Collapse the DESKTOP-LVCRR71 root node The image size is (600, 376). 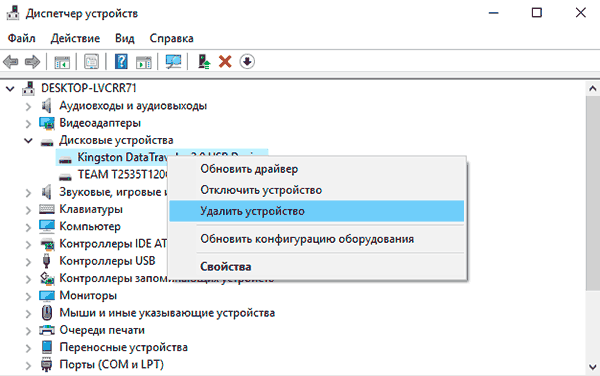[x=10, y=89]
